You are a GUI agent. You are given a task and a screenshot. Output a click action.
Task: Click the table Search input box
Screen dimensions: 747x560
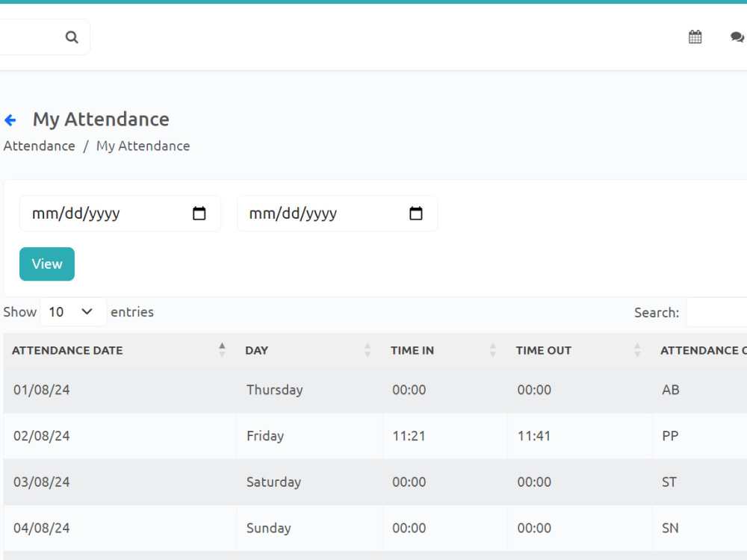tap(716, 312)
